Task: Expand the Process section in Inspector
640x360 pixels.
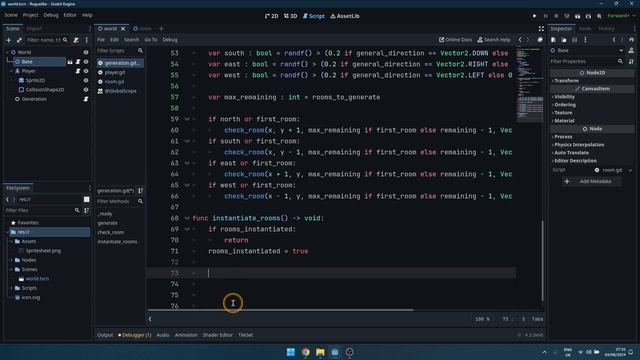Action: click(x=563, y=137)
